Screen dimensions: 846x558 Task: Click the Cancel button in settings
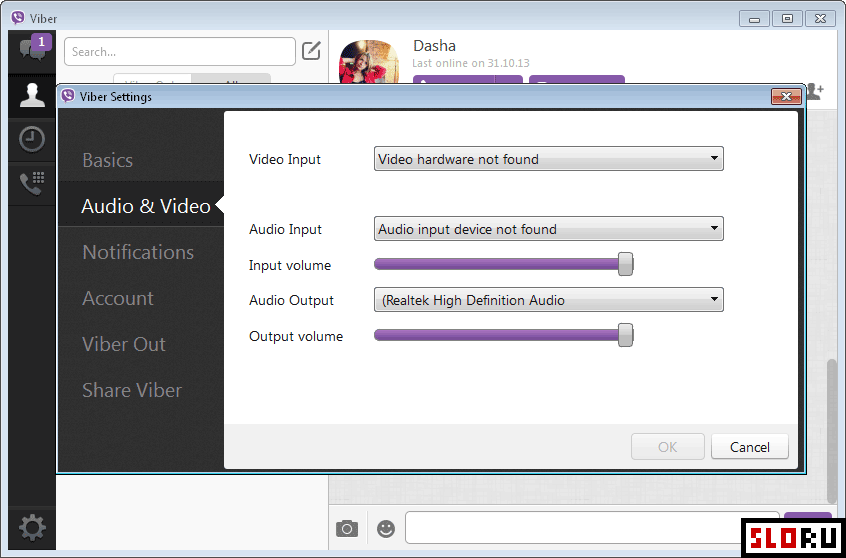(749, 447)
